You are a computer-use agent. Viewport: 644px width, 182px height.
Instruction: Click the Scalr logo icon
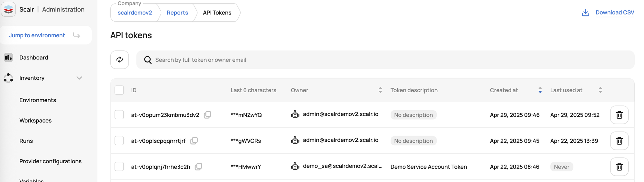pyautogui.click(x=8, y=9)
